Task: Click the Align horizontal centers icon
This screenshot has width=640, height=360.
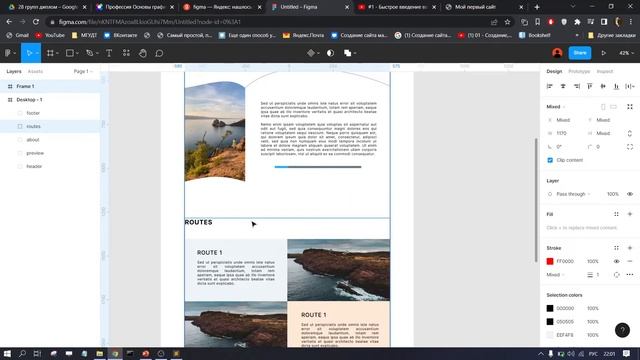Action: tap(563, 86)
